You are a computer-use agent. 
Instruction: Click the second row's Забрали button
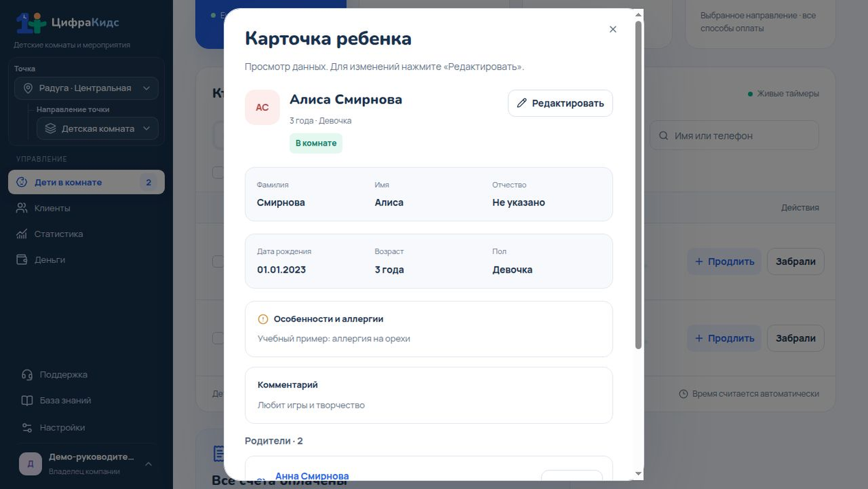click(x=795, y=338)
